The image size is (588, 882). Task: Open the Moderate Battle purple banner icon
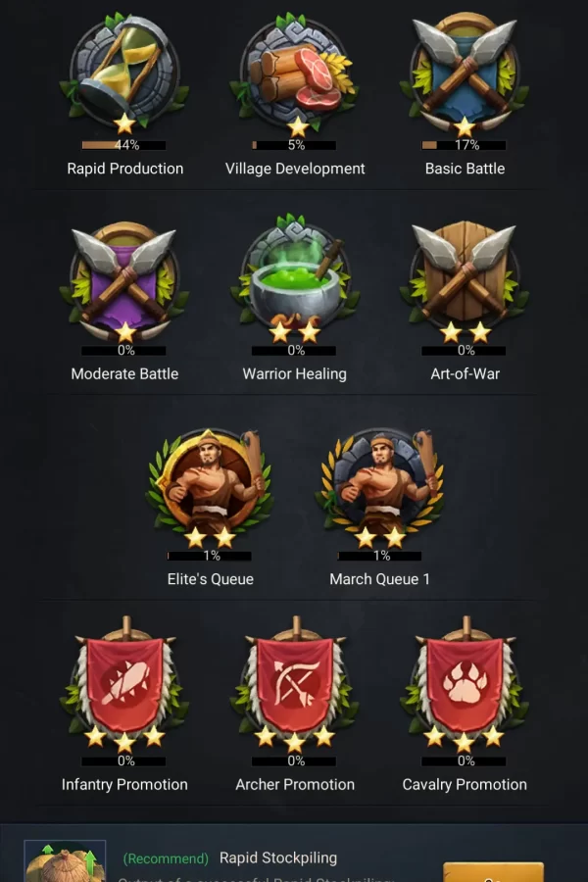[124, 278]
